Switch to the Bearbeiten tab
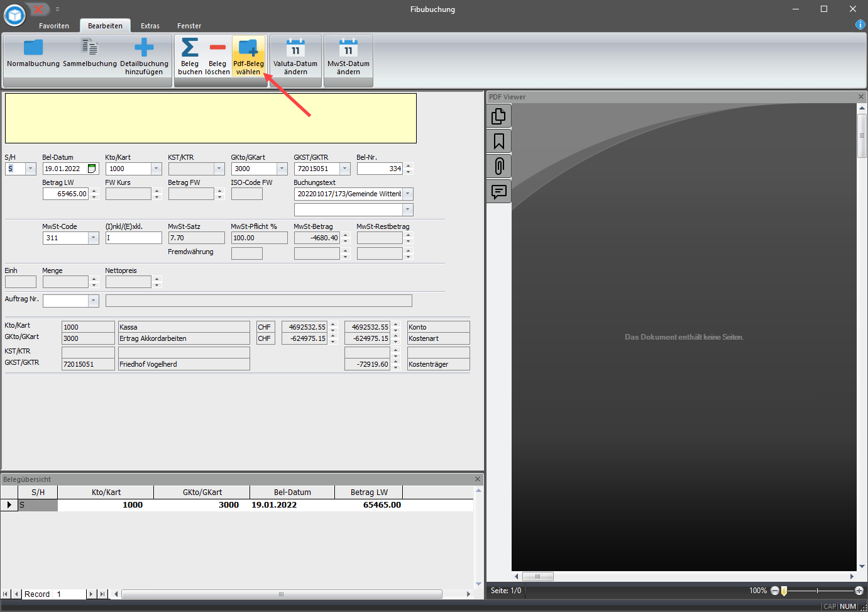The height and width of the screenshot is (612, 868). click(x=105, y=26)
